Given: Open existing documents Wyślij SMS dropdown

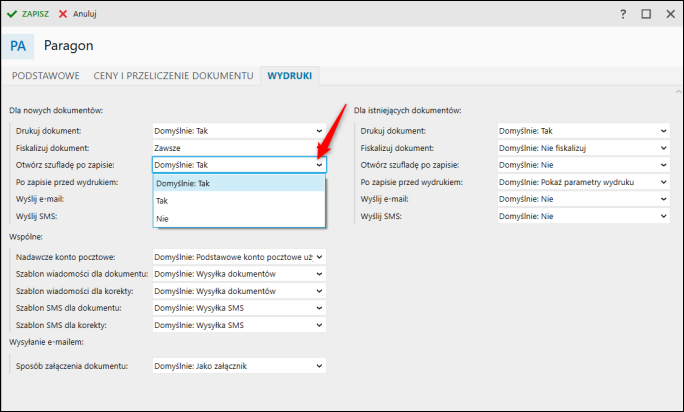Looking at the screenshot, I should point(584,216).
